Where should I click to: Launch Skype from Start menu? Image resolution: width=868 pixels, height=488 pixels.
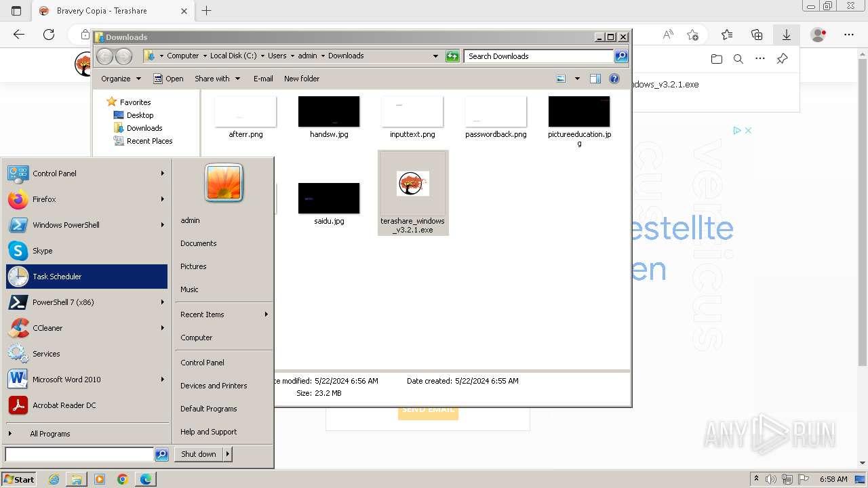[86, 251]
